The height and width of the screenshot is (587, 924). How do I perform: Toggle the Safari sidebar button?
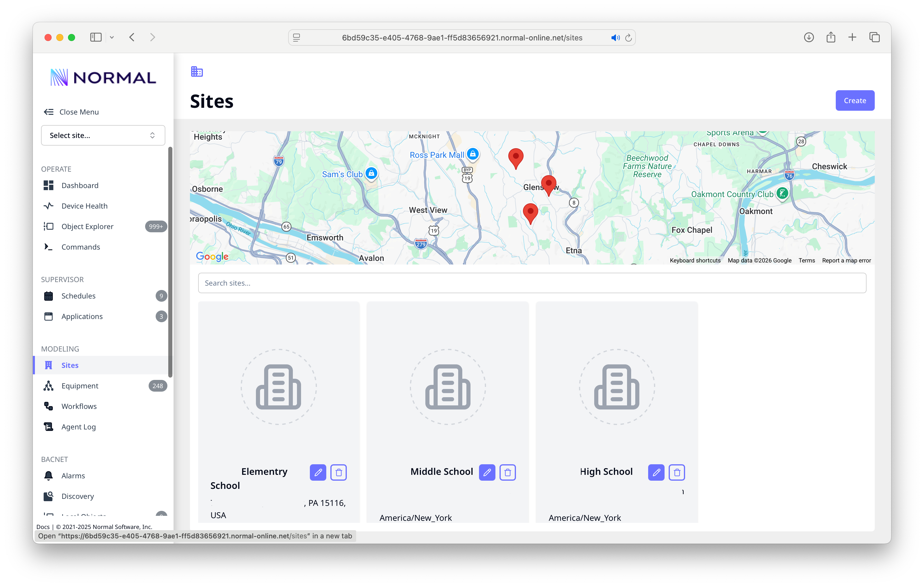click(x=96, y=37)
